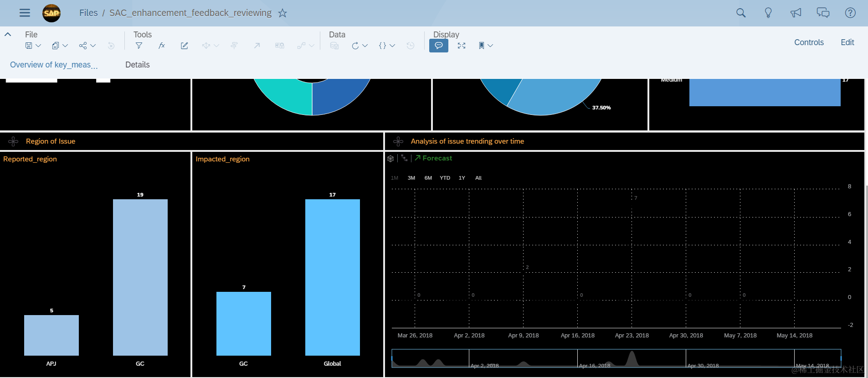Toggle the comment mode button
This screenshot has width=868, height=378.
[x=439, y=46]
